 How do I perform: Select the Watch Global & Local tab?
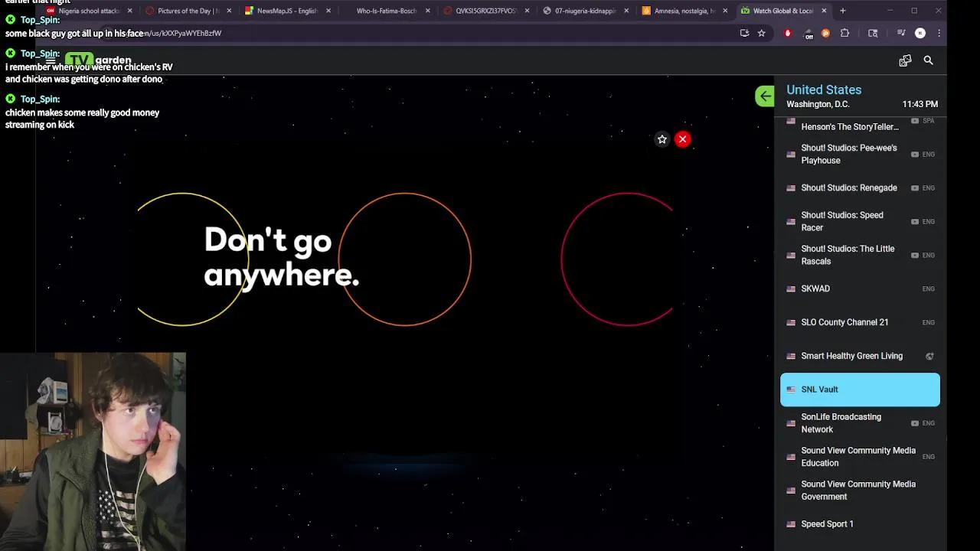782,11
